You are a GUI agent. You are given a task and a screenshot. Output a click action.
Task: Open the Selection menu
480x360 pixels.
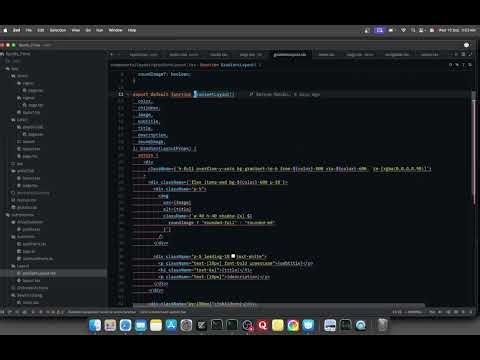pyautogui.click(x=58, y=30)
